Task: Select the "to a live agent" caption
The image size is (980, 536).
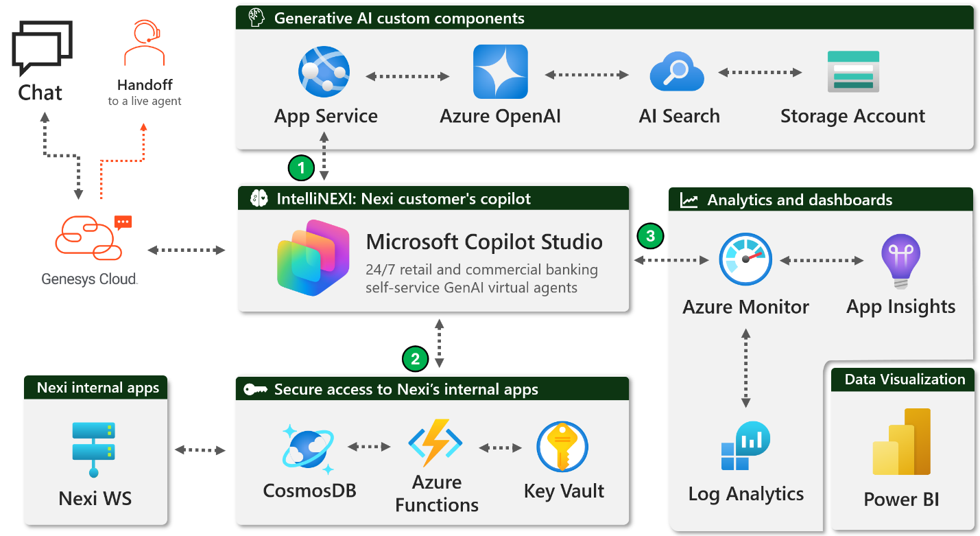Action: (145, 101)
